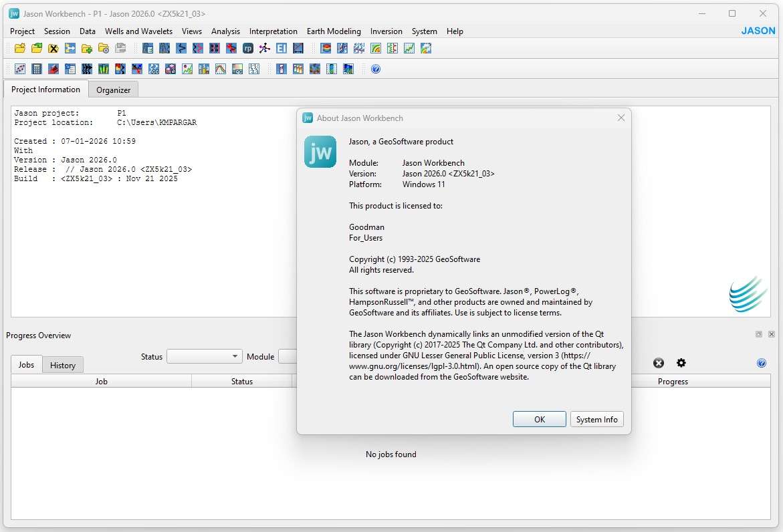Image resolution: width=783 pixels, height=532 pixels.
Task: Click the Job column header
Action: click(101, 382)
